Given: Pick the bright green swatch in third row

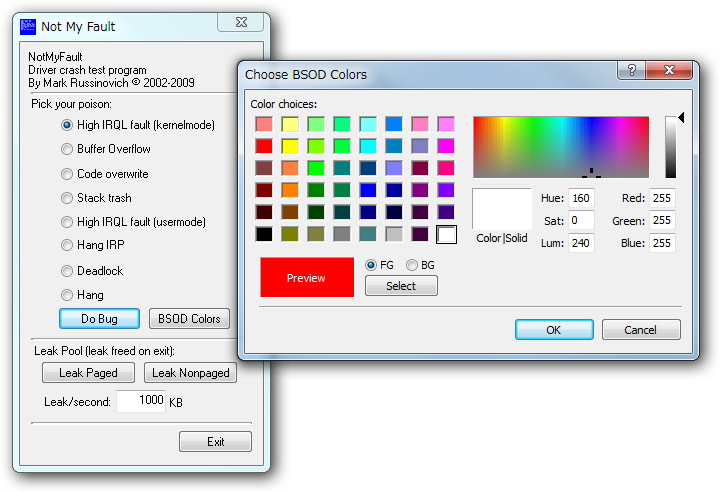Looking at the screenshot, I should click(316, 168).
